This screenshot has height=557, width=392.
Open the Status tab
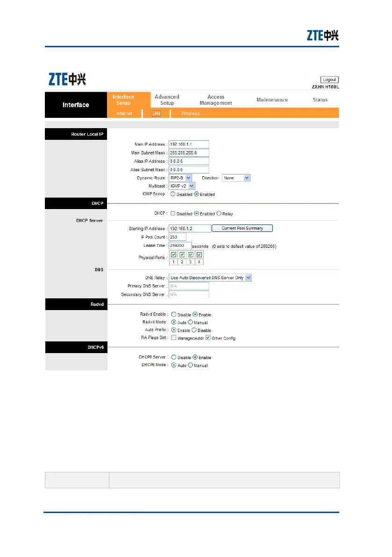320,100
